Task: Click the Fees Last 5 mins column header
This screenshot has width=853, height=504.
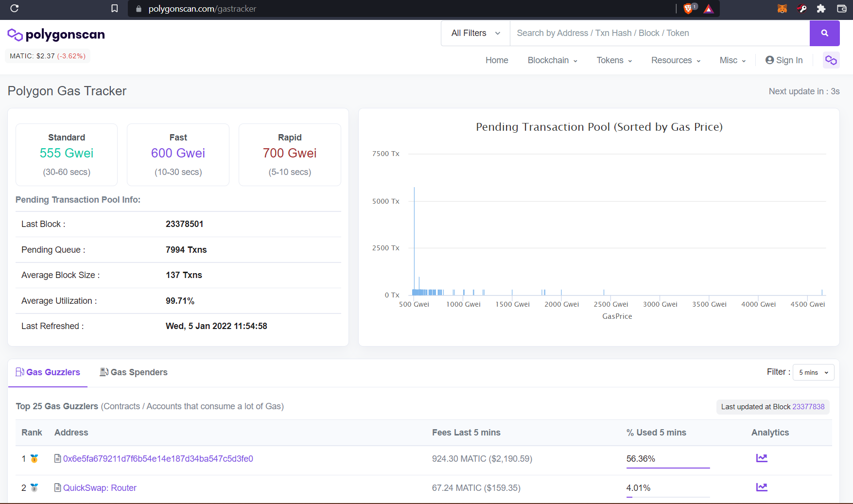Action: pyautogui.click(x=466, y=433)
